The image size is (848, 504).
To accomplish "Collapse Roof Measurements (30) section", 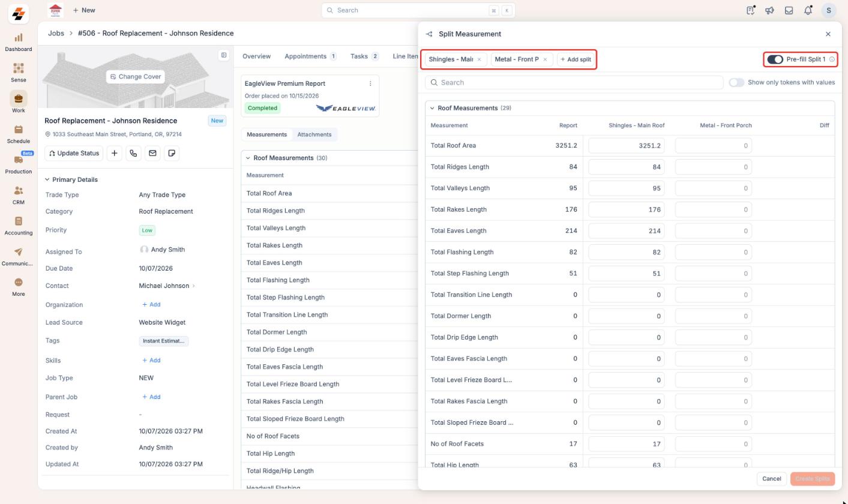I will pyautogui.click(x=247, y=158).
